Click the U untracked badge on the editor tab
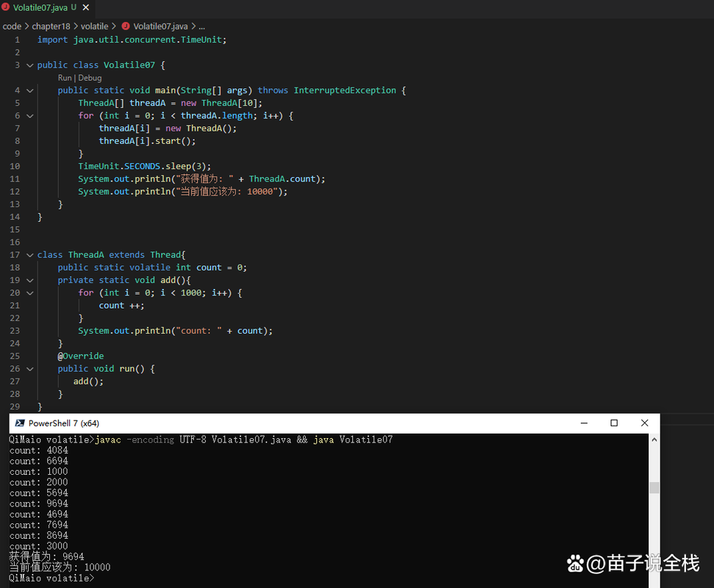 74,8
